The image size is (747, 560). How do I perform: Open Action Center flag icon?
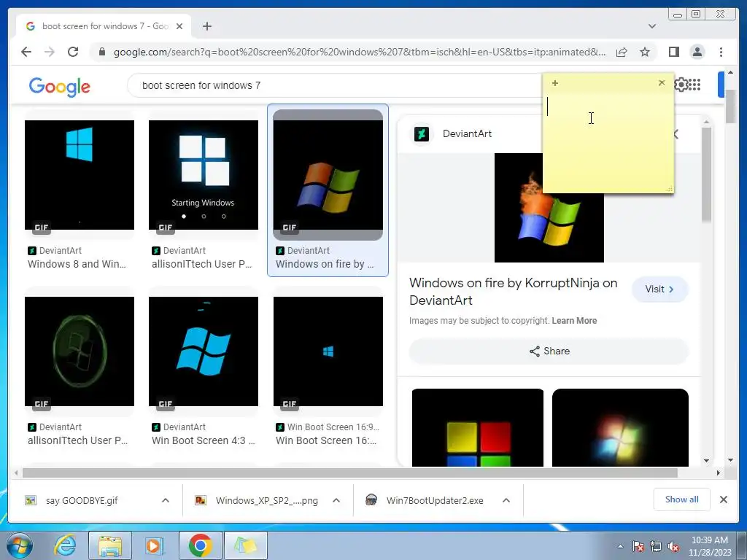pyautogui.click(x=638, y=547)
